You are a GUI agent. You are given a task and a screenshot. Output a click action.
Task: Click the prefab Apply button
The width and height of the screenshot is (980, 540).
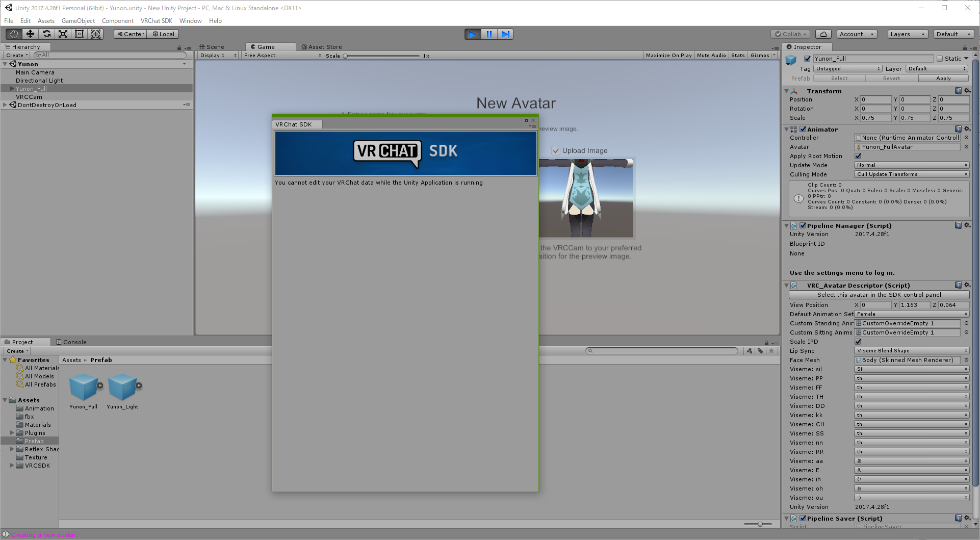pos(943,79)
